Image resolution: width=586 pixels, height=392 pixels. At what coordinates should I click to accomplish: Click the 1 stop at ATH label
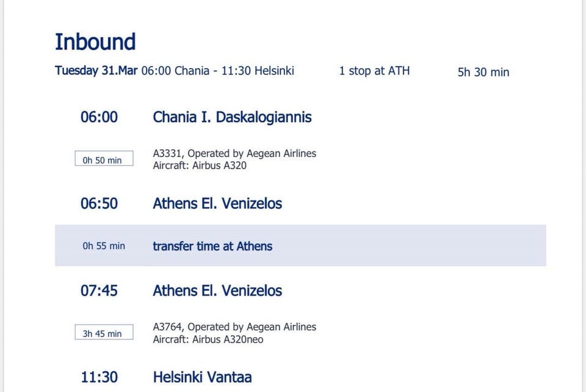click(x=374, y=71)
